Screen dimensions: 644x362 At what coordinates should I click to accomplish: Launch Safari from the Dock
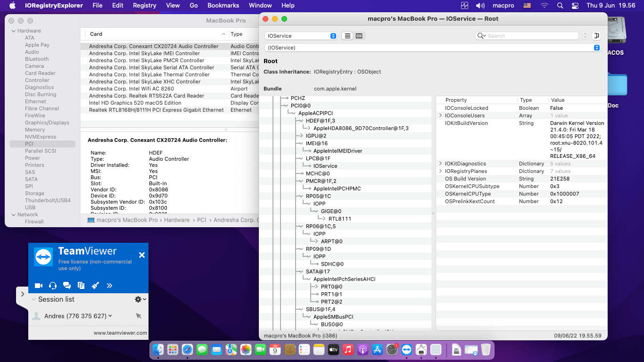click(188, 350)
